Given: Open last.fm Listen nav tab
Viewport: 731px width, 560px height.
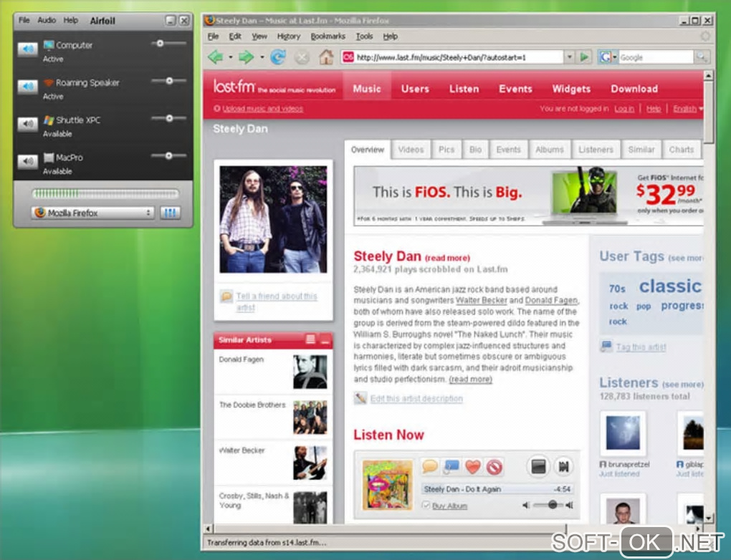Looking at the screenshot, I should click(x=464, y=89).
